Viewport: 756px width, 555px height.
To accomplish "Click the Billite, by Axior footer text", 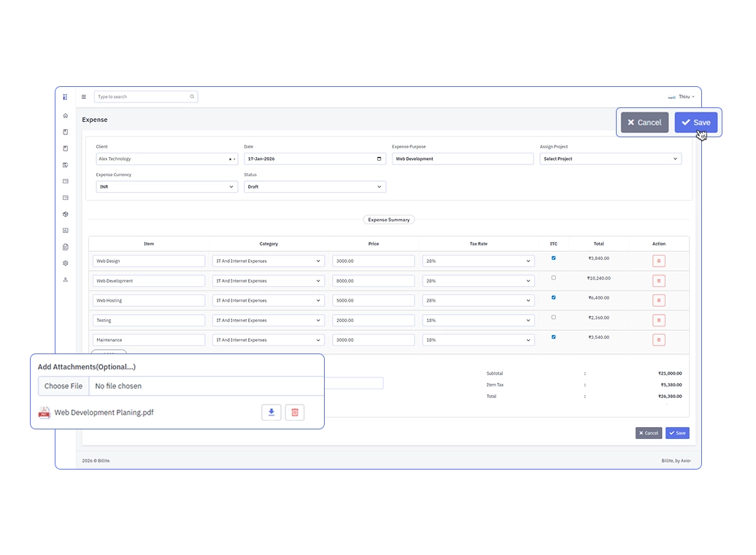I will click(x=676, y=461).
